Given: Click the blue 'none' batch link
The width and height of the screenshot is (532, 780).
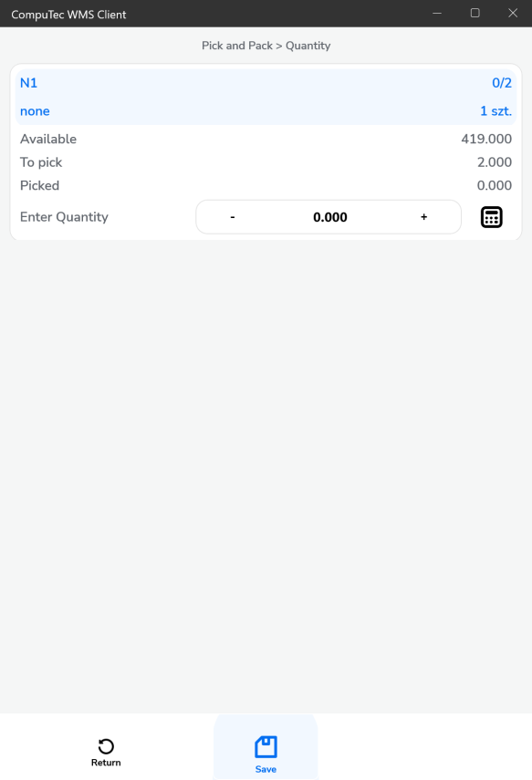Looking at the screenshot, I should (x=35, y=110).
